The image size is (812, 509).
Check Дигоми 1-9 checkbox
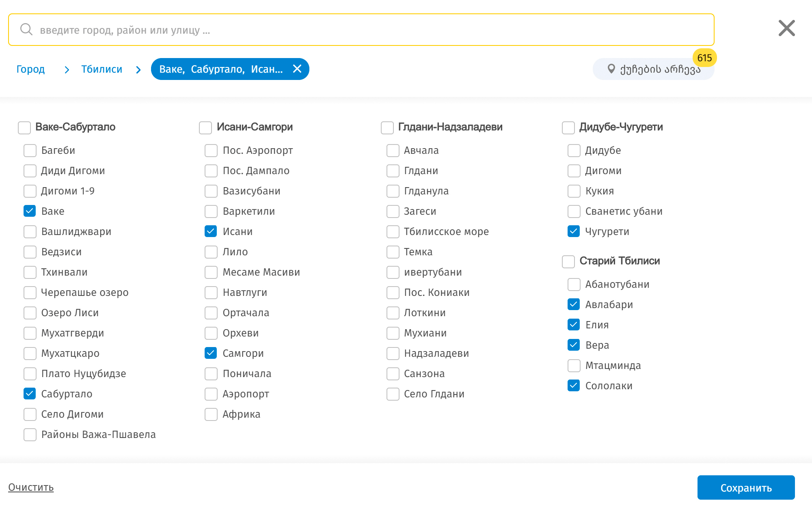point(30,191)
